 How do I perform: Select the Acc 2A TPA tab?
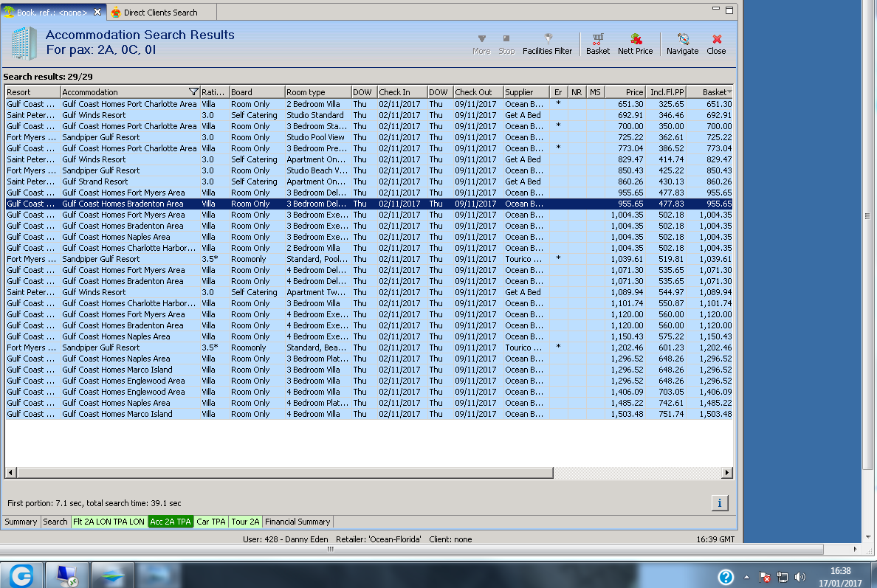tap(171, 522)
